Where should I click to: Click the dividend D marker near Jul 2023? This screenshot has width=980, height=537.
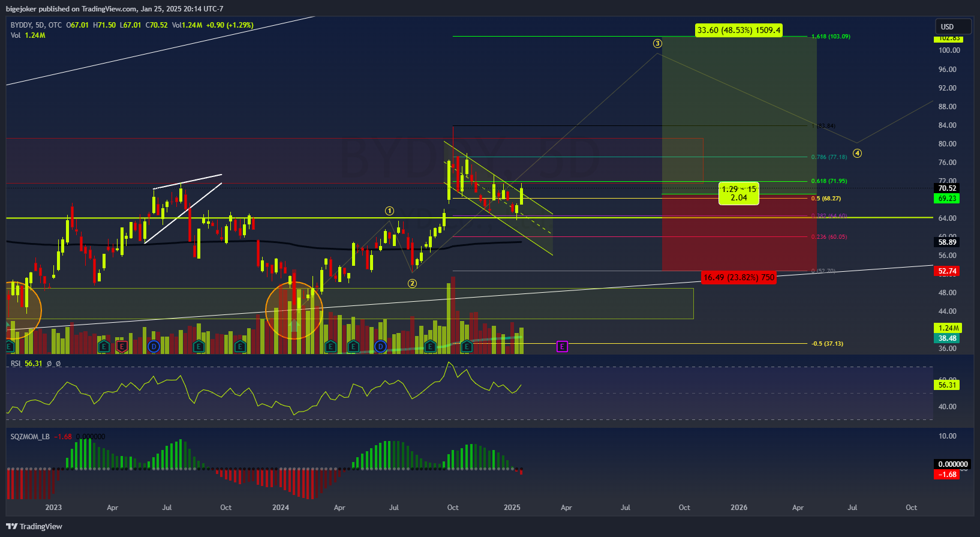(154, 346)
